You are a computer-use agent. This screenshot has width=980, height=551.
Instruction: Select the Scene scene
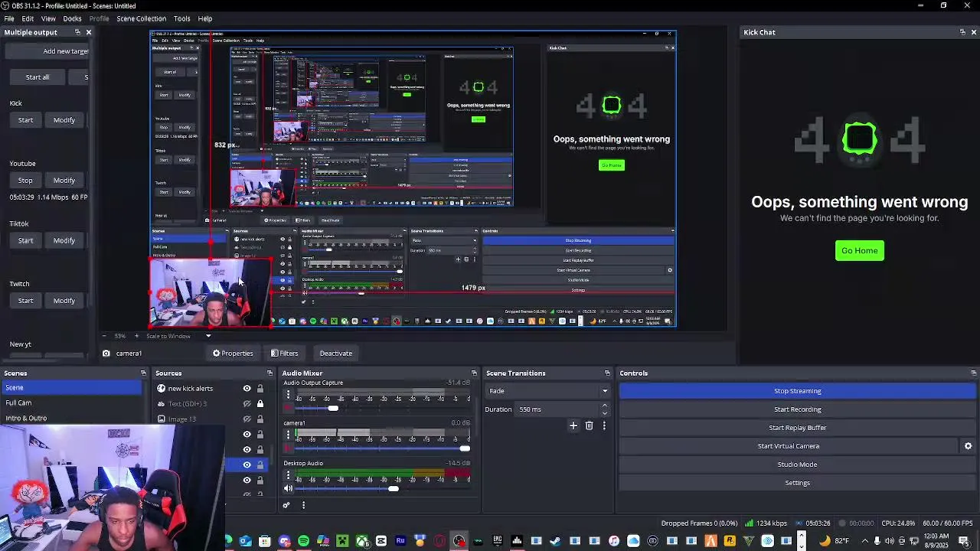[71, 388]
